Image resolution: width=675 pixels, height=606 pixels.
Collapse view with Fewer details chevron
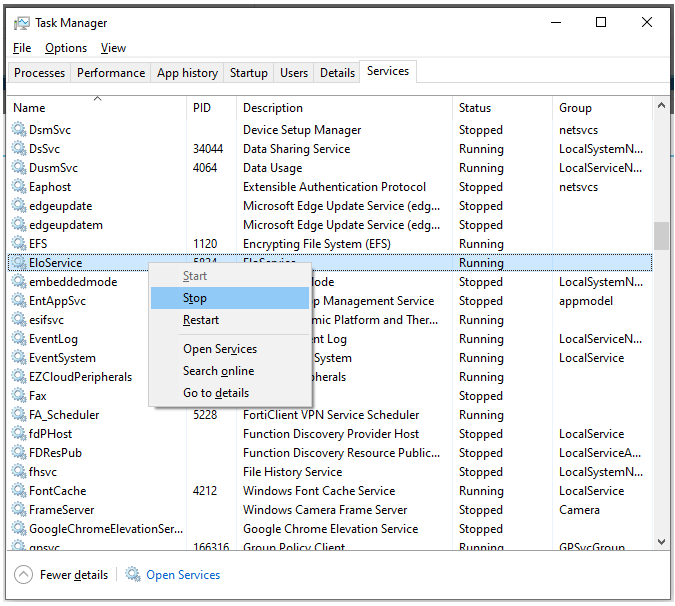coord(23,575)
